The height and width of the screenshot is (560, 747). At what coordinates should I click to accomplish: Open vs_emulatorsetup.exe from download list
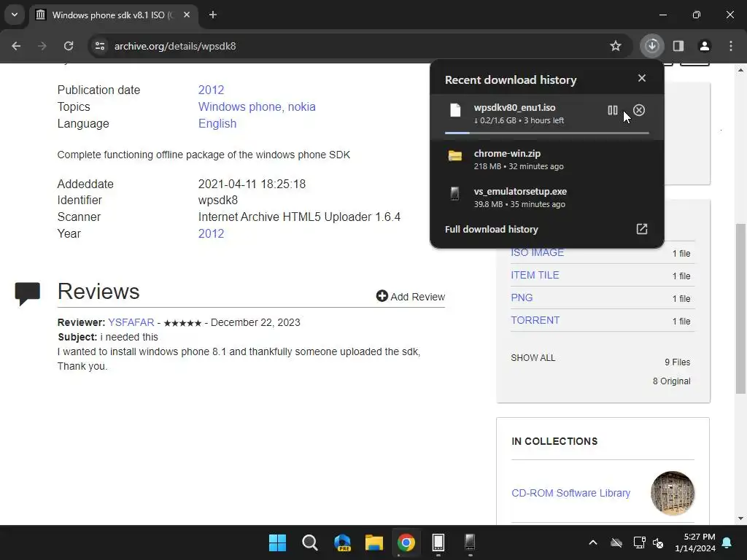tap(547, 198)
